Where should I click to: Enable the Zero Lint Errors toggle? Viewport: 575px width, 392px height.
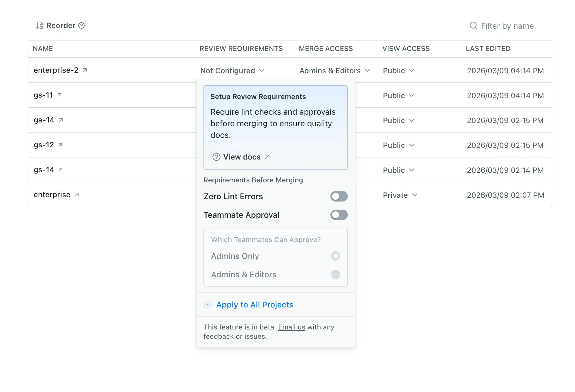339,196
